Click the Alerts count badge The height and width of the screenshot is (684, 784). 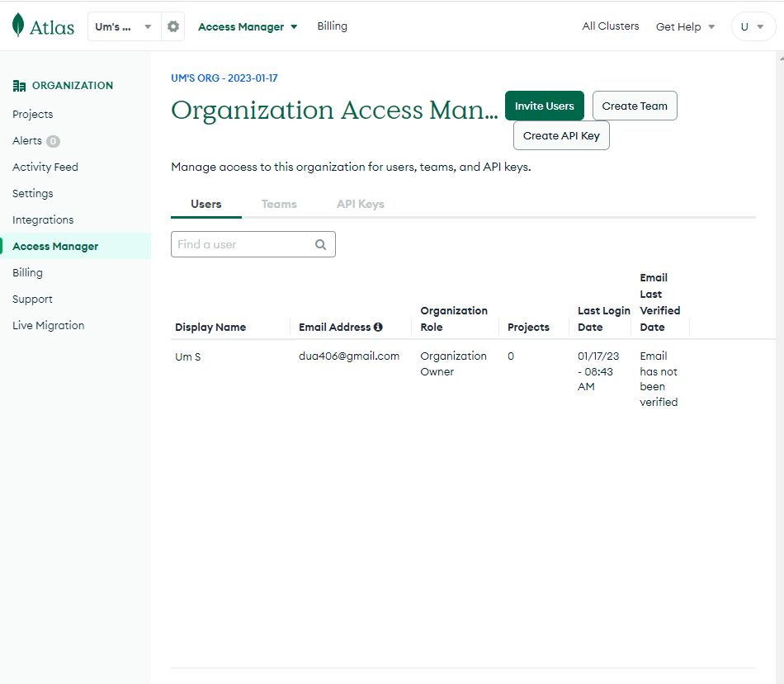tap(53, 141)
